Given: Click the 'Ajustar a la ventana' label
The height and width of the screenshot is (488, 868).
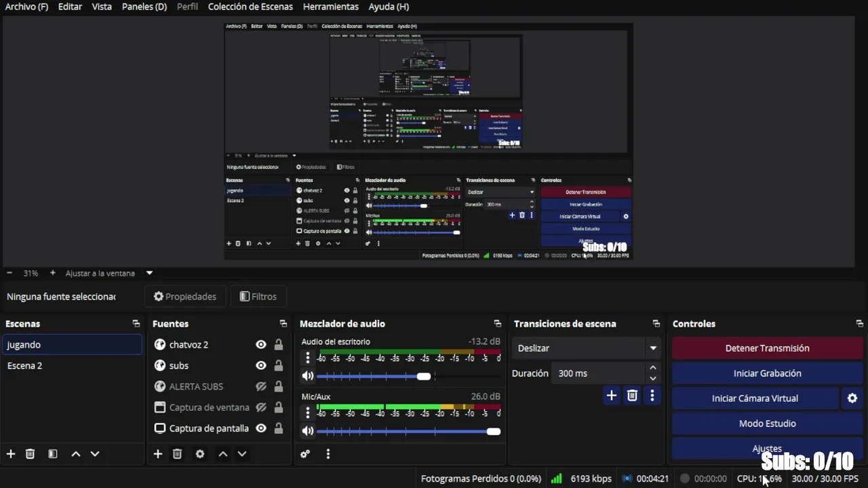Looking at the screenshot, I should pyautogui.click(x=100, y=273).
